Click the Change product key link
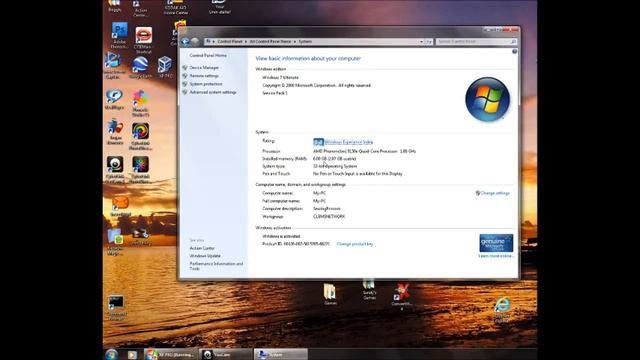 [355, 244]
